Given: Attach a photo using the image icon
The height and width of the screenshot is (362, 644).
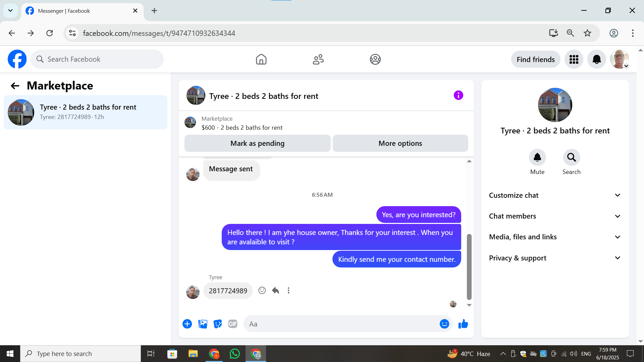Looking at the screenshot, I should coord(203,324).
